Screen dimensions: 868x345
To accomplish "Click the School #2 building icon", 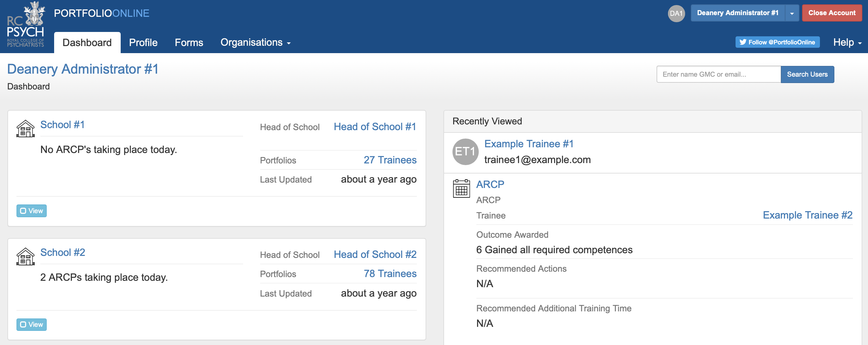I will click(x=26, y=256).
